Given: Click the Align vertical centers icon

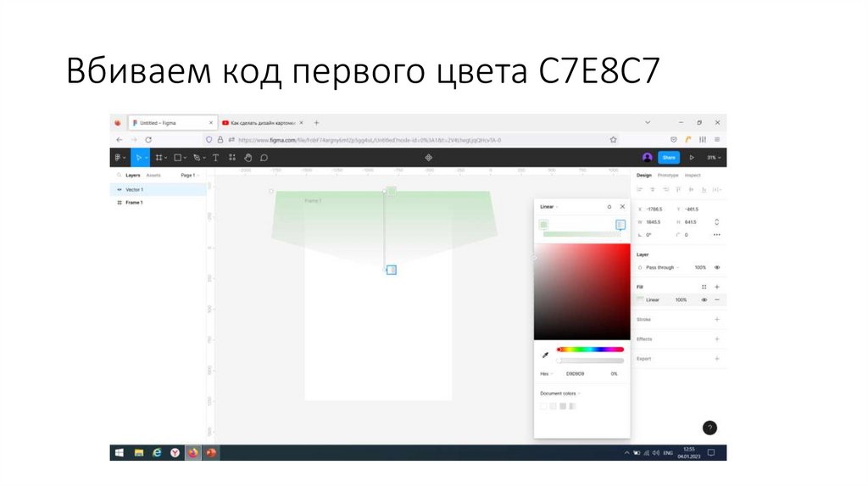Looking at the screenshot, I should (691, 189).
